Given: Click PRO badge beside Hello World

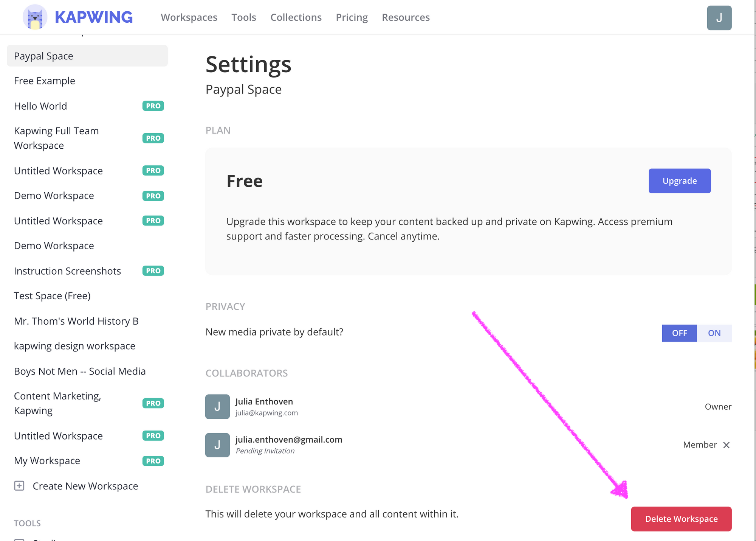Looking at the screenshot, I should tap(153, 106).
